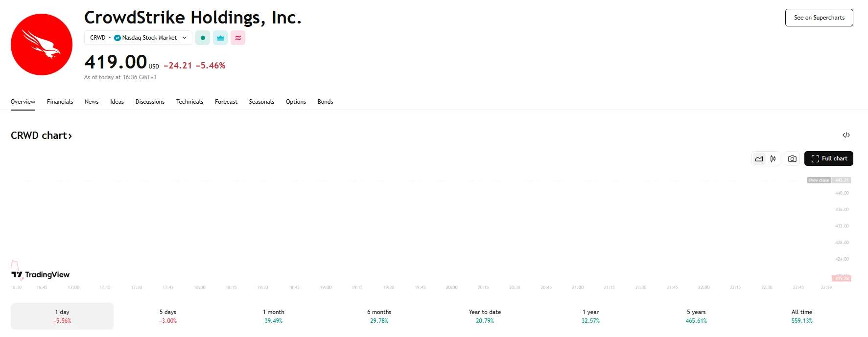The width and height of the screenshot is (868, 337).
Task: Select the 5 days timeframe
Action: pos(167,315)
